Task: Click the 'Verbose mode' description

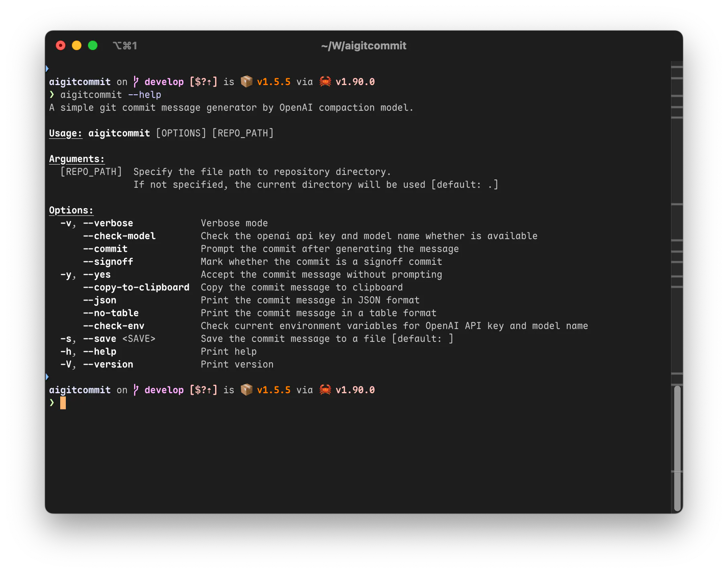Action: click(x=234, y=223)
